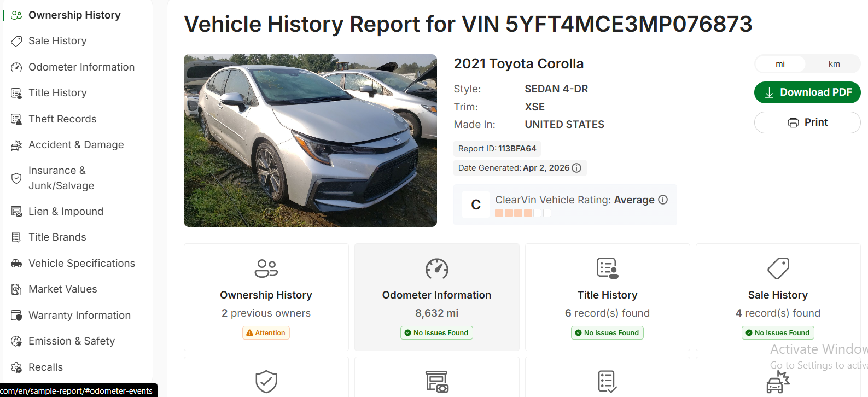Click the Download PDF button

point(807,92)
